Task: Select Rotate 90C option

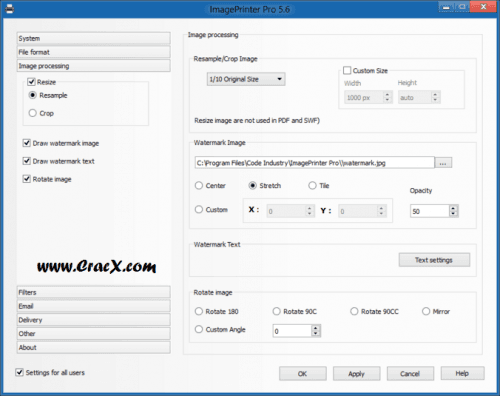Action: 276,311
